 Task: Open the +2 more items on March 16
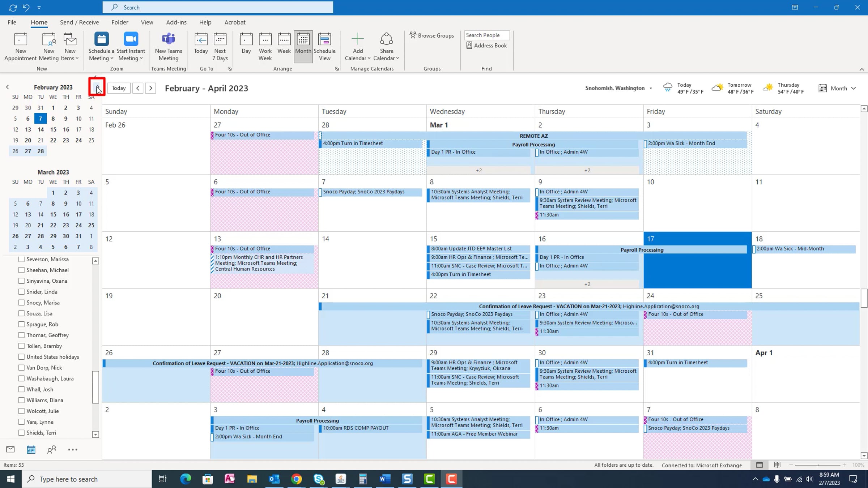tap(587, 284)
